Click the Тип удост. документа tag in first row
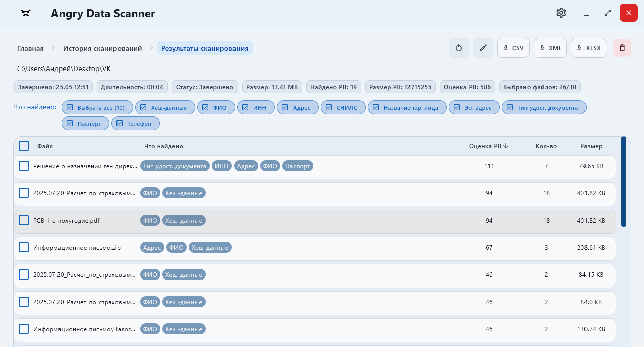 click(174, 166)
